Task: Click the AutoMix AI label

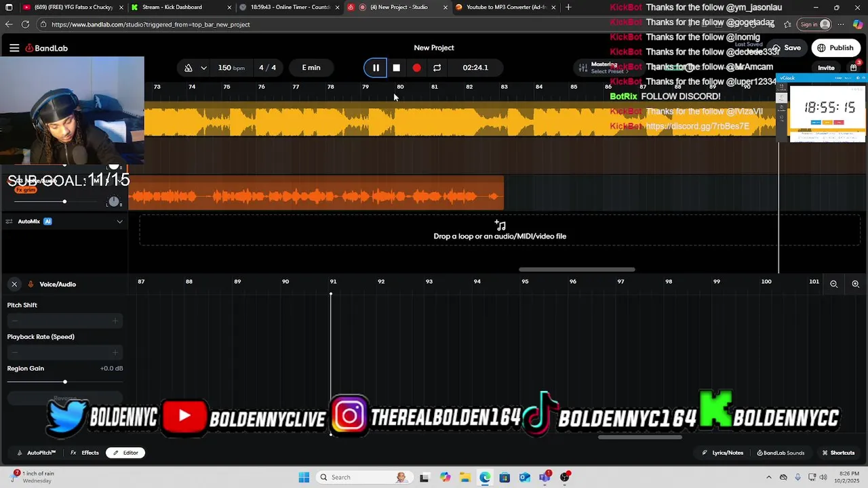Action: pyautogui.click(x=35, y=222)
